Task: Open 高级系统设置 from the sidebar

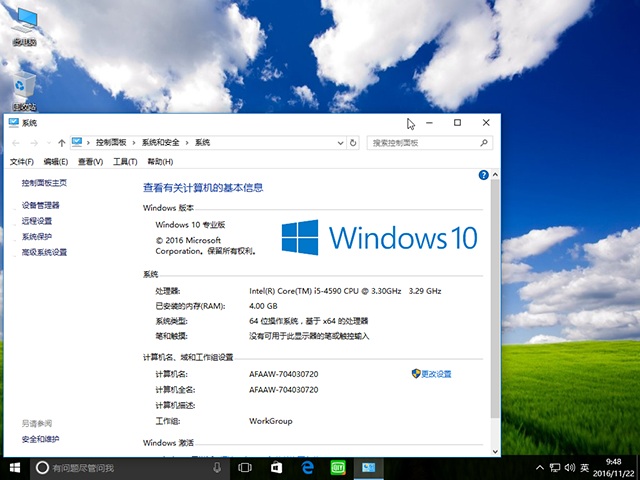Action: [45, 253]
